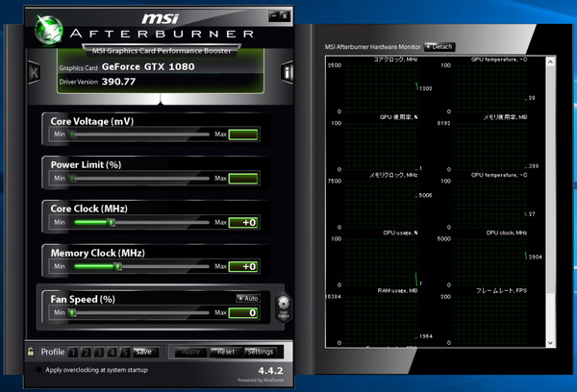Click the MSI Afterburner Hardware Monitor title

(x=372, y=47)
